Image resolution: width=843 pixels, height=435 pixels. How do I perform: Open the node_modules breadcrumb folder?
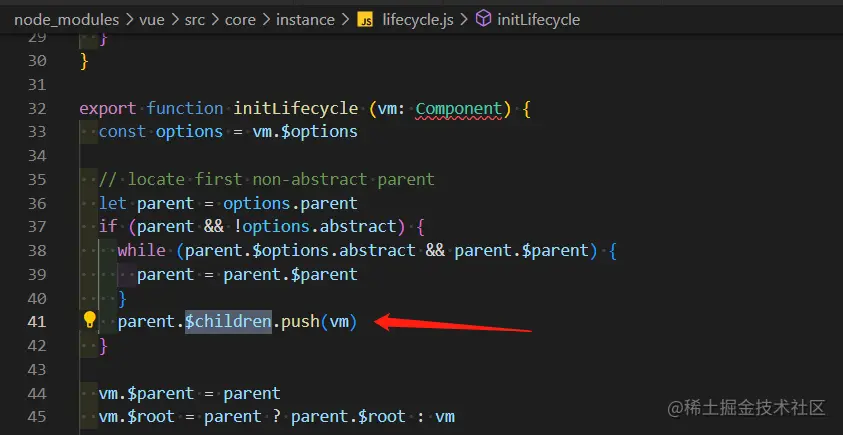click(x=59, y=19)
